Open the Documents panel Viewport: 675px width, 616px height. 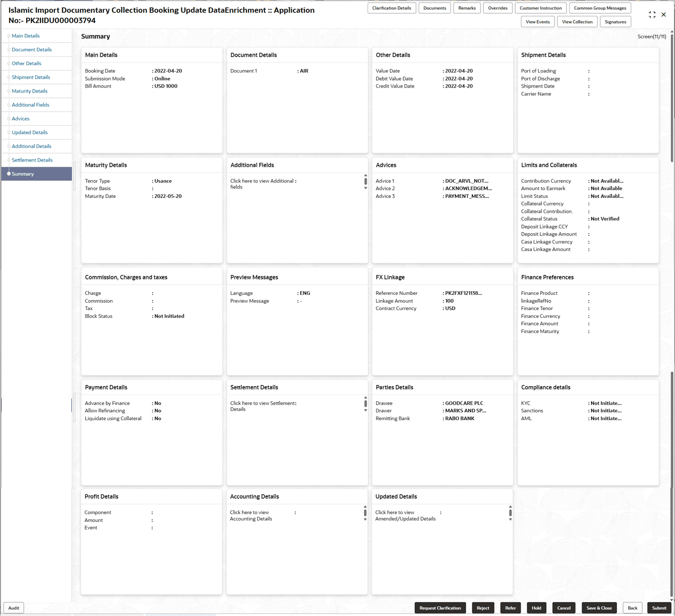pyautogui.click(x=434, y=8)
